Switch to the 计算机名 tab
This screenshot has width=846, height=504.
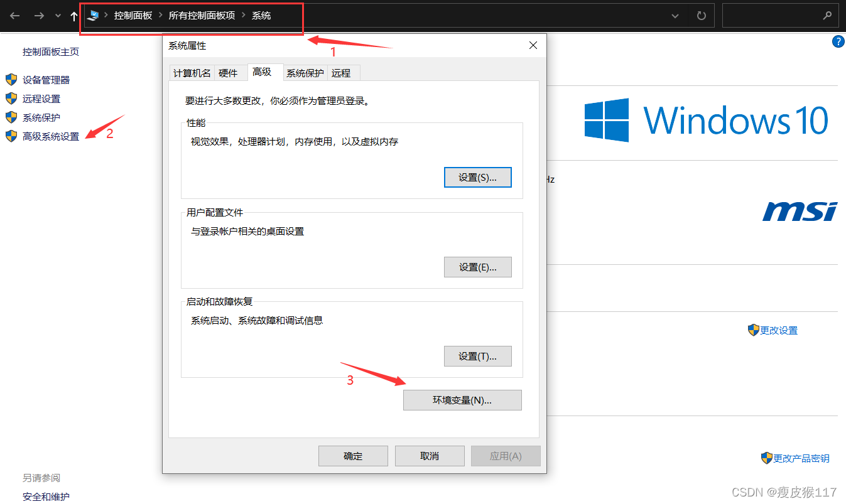(x=192, y=73)
